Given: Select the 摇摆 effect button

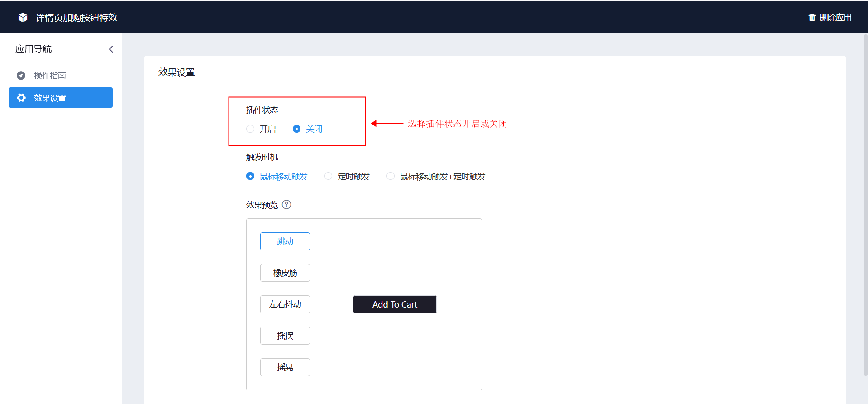Looking at the screenshot, I should (x=285, y=336).
